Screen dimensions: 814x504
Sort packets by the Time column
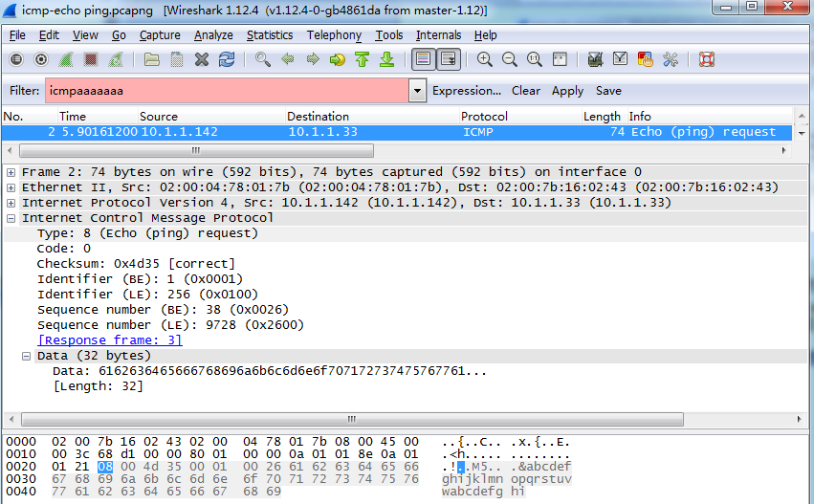click(97, 117)
